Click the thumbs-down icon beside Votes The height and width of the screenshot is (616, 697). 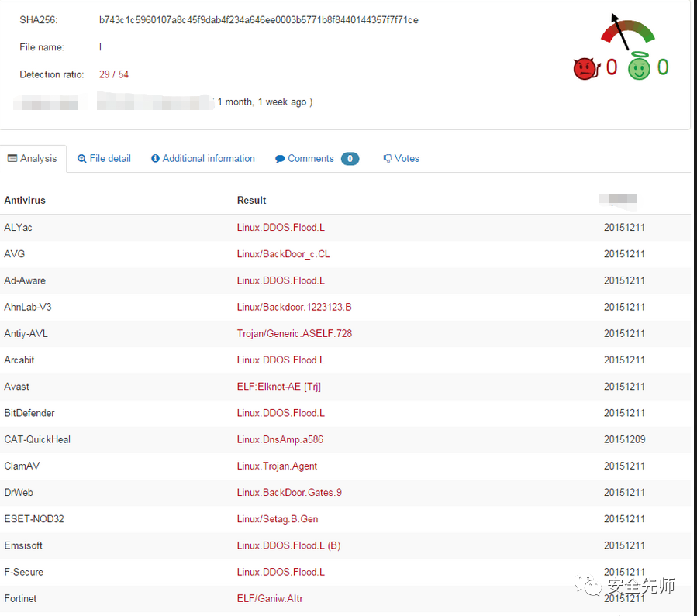(388, 159)
